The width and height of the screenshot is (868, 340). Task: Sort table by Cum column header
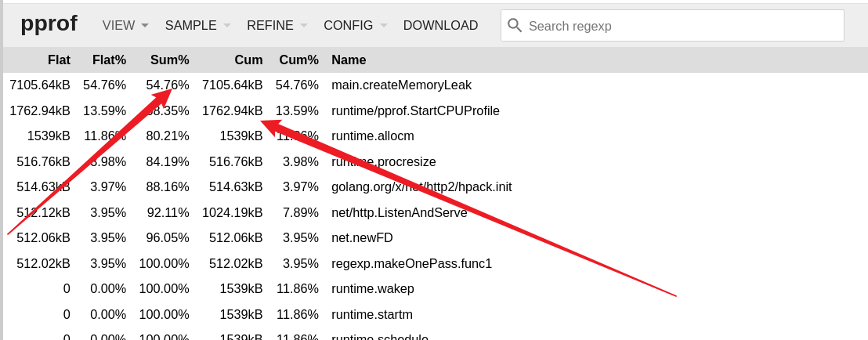[x=248, y=60]
